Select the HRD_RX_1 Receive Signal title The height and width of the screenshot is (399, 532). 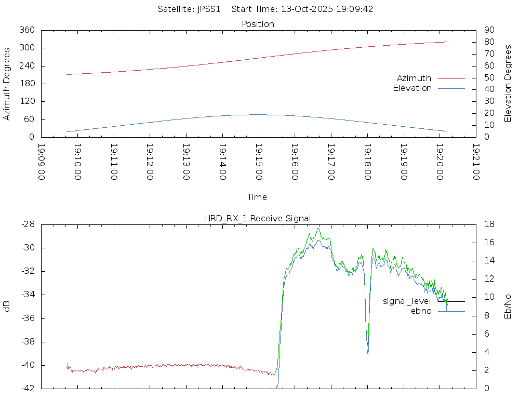point(257,218)
